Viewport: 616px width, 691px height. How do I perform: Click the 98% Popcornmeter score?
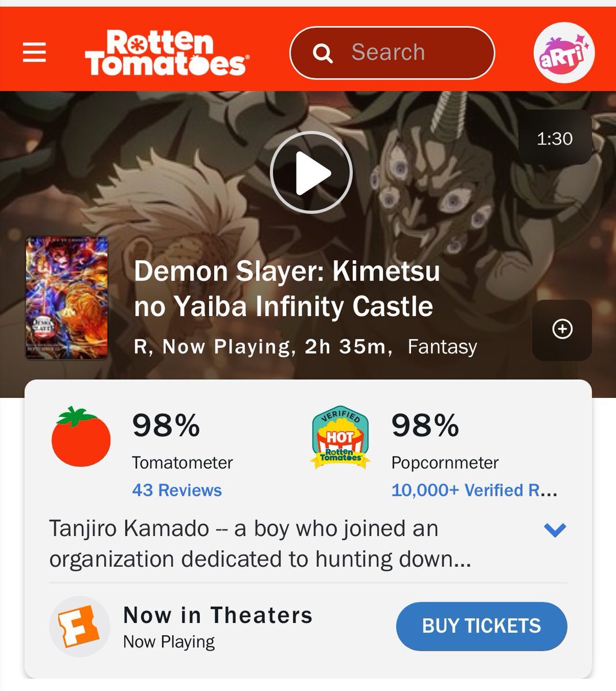pyautogui.click(x=425, y=426)
